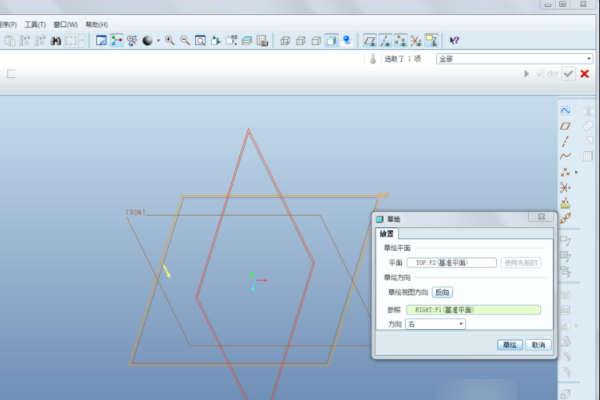This screenshot has width=600, height=400.
Task: Click the 参照 RIGHT:F1 reference field
Action: click(473, 310)
